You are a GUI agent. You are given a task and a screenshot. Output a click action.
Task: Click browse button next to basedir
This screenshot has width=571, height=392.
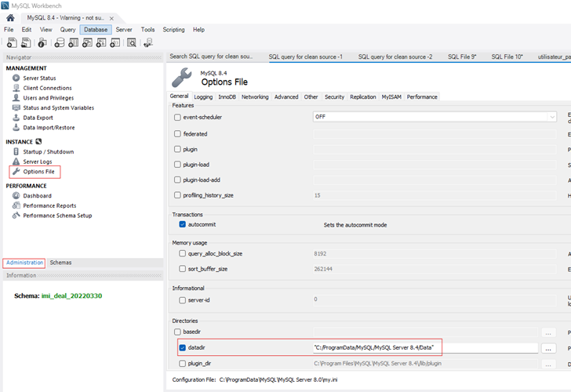click(x=549, y=332)
